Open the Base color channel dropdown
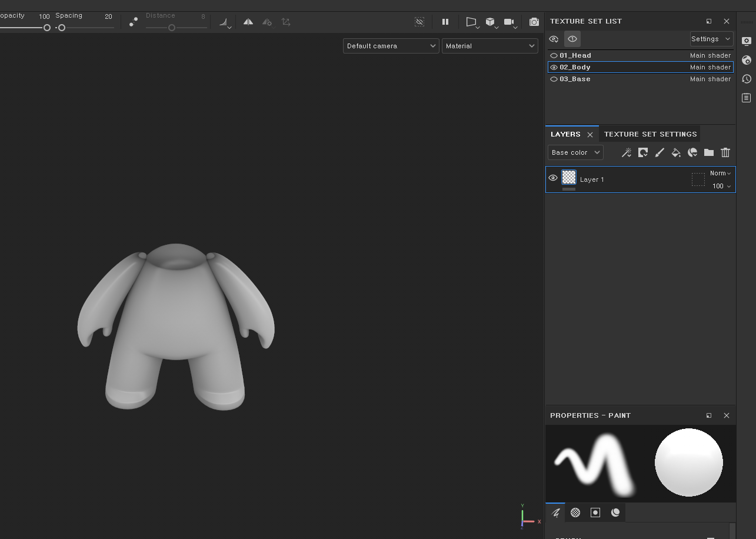 point(575,152)
